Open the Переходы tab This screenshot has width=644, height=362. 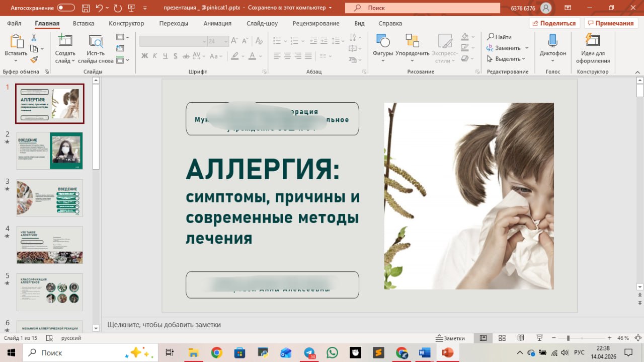click(174, 23)
